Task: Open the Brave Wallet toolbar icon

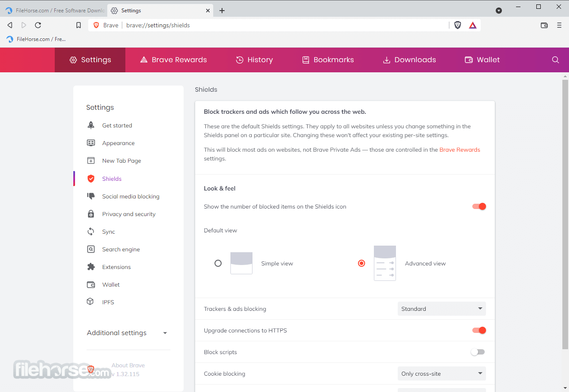Action: click(544, 25)
